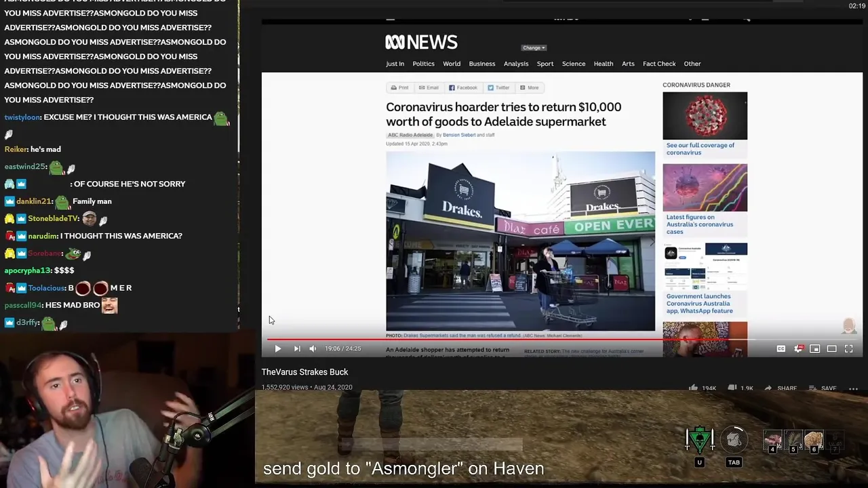This screenshot has height=488, width=868.
Task: Click the Coronavirus Australia app thumbnail
Action: (x=705, y=266)
